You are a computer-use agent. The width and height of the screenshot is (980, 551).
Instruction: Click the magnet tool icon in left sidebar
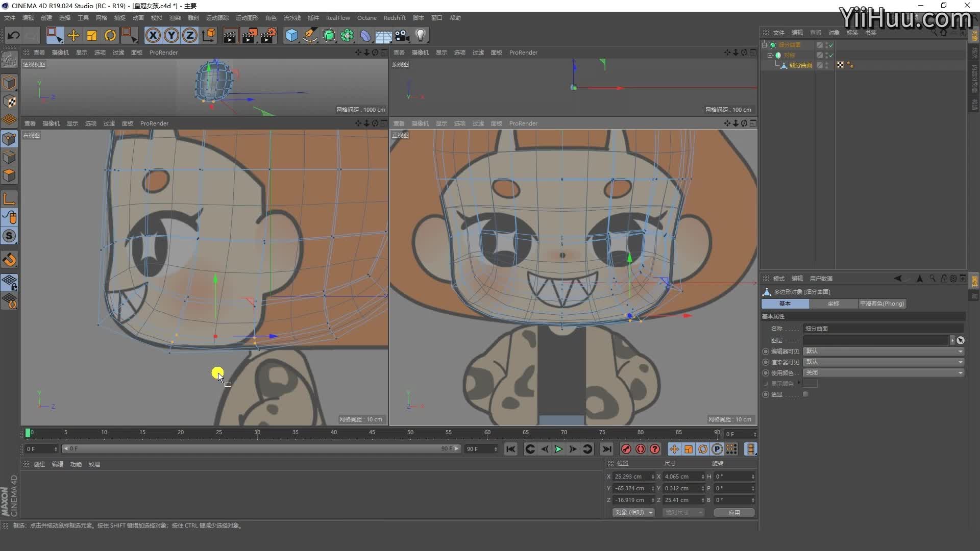(x=9, y=260)
